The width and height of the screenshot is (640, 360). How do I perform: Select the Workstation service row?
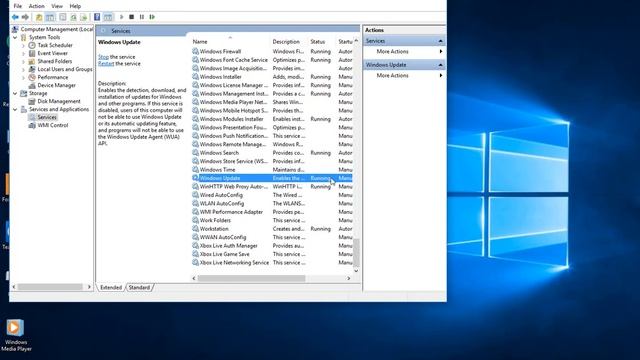click(x=271, y=229)
